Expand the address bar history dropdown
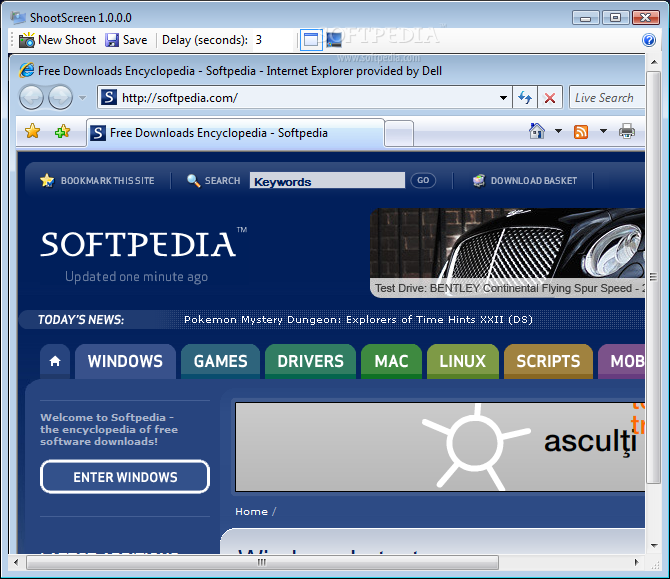670x579 pixels. 503,98
